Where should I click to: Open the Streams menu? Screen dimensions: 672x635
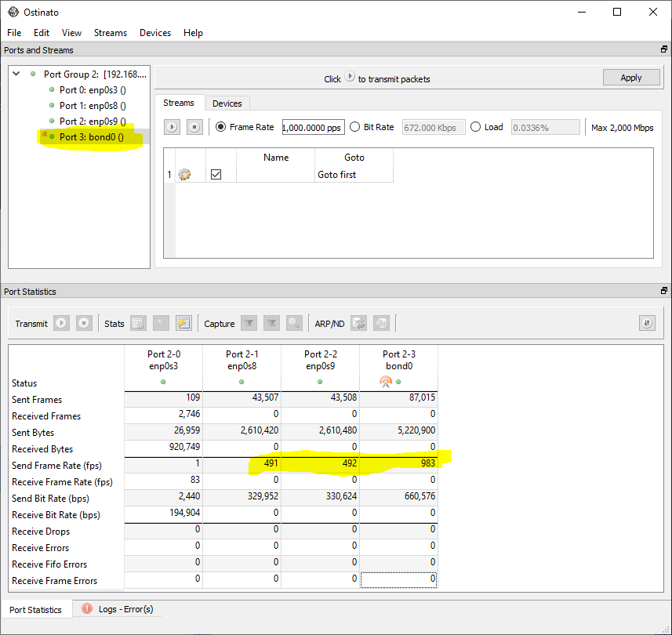pyautogui.click(x=110, y=33)
